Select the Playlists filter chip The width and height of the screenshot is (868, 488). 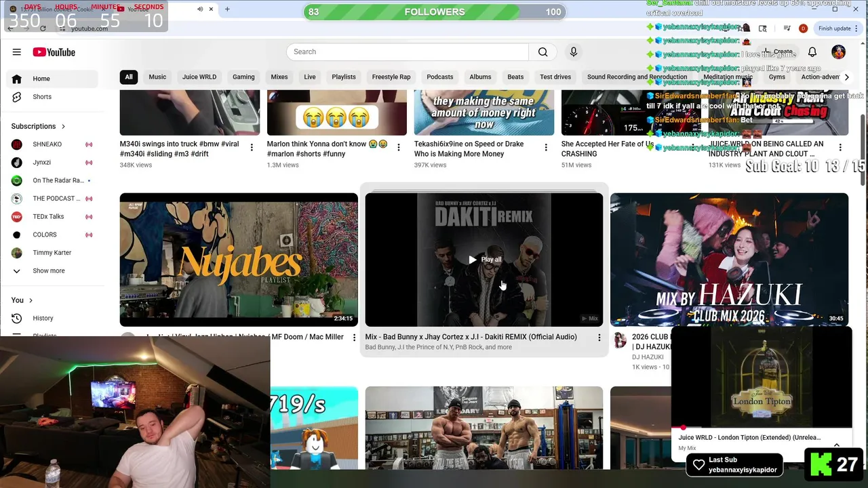click(x=344, y=77)
